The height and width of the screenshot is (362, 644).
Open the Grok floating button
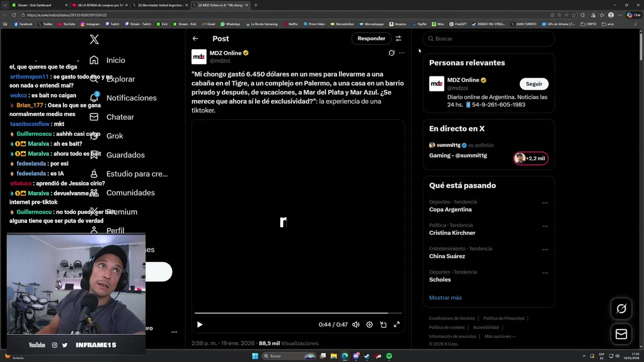621,309
